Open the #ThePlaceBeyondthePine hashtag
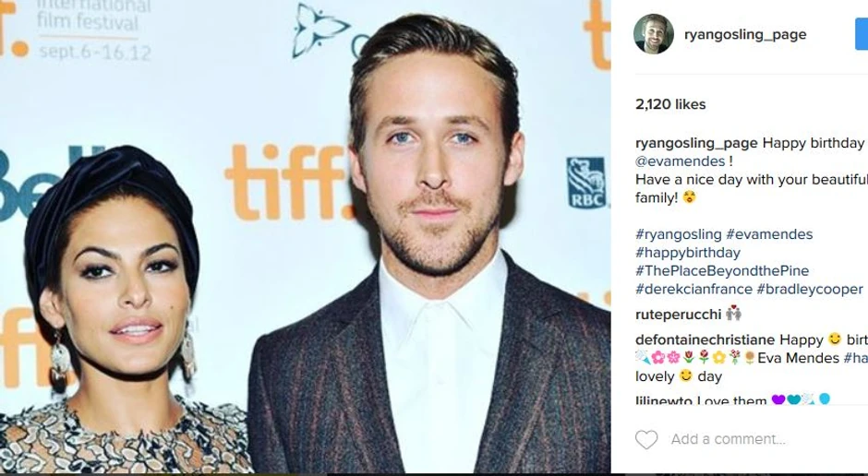Viewport: 868px width, 476px height. click(x=722, y=271)
